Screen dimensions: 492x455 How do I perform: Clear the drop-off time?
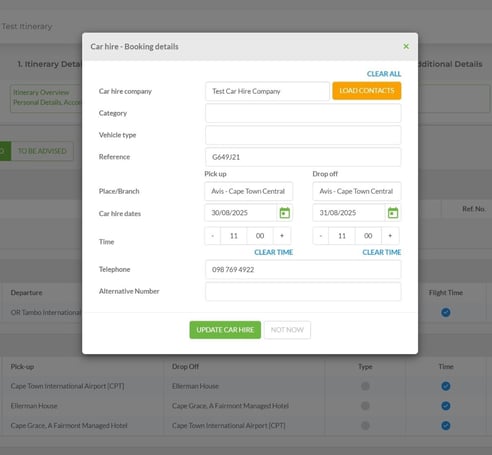tap(382, 252)
